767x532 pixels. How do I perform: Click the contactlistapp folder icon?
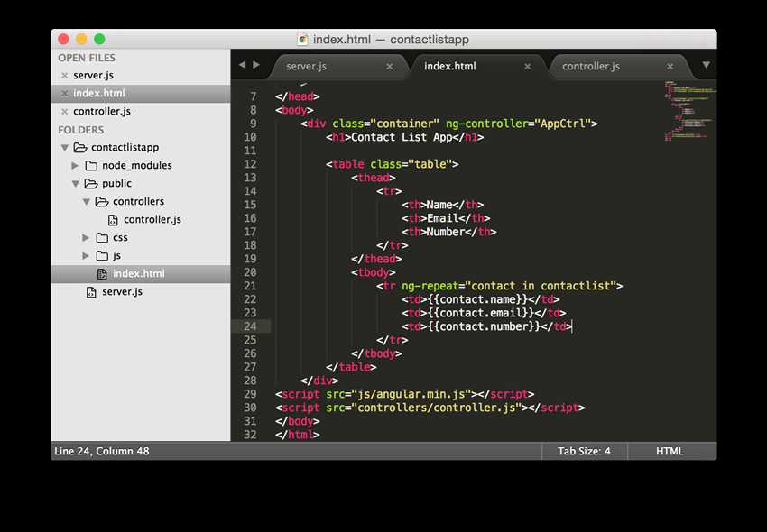pos(79,148)
